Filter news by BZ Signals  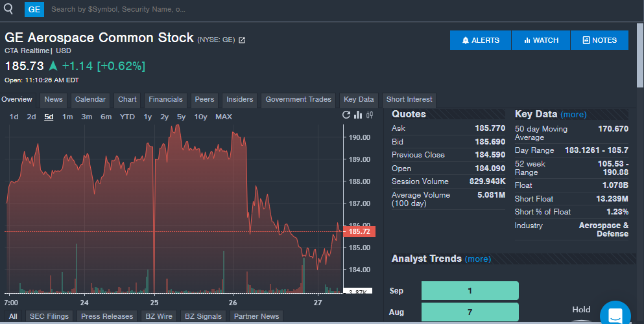click(203, 316)
